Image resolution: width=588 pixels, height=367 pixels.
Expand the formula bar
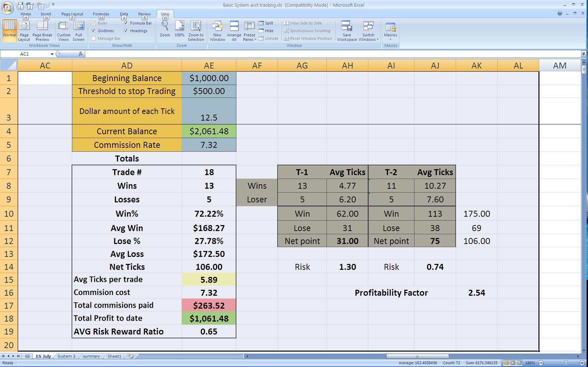583,54
